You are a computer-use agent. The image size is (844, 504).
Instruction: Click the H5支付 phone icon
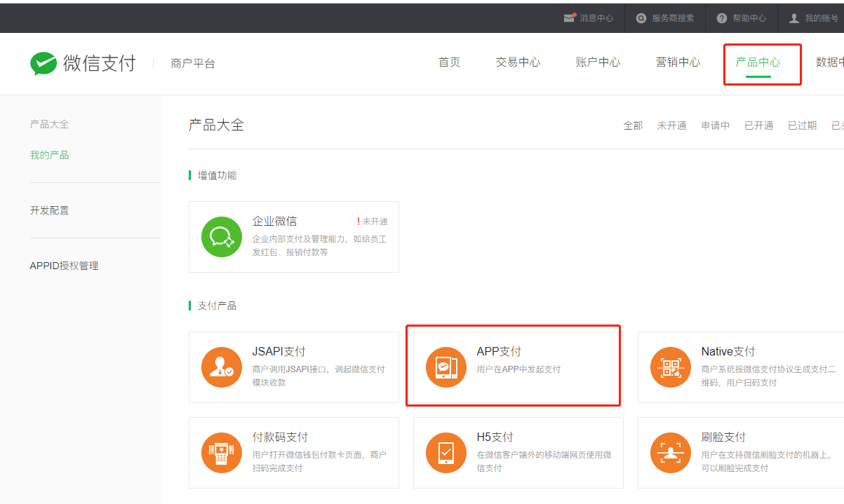point(446,453)
